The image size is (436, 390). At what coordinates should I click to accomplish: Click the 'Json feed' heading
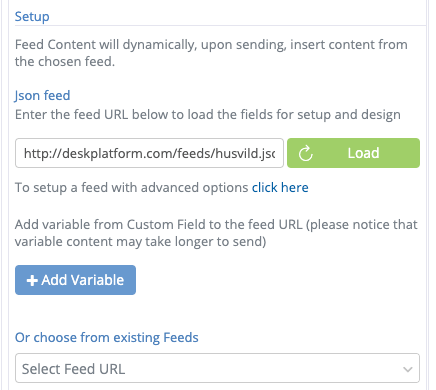click(x=42, y=96)
